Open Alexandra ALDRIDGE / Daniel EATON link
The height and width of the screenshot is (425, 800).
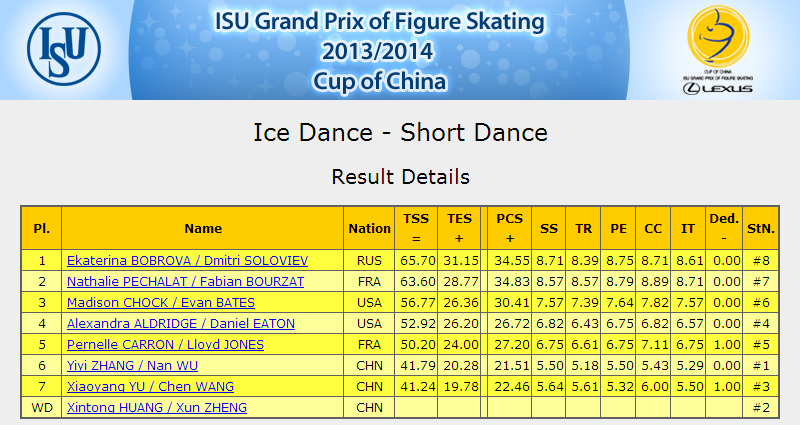pos(181,323)
